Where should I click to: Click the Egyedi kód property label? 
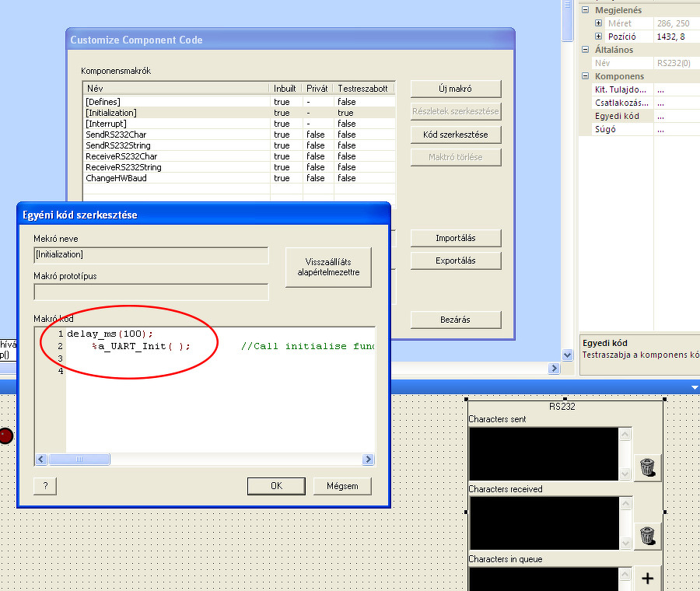[x=617, y=116]
